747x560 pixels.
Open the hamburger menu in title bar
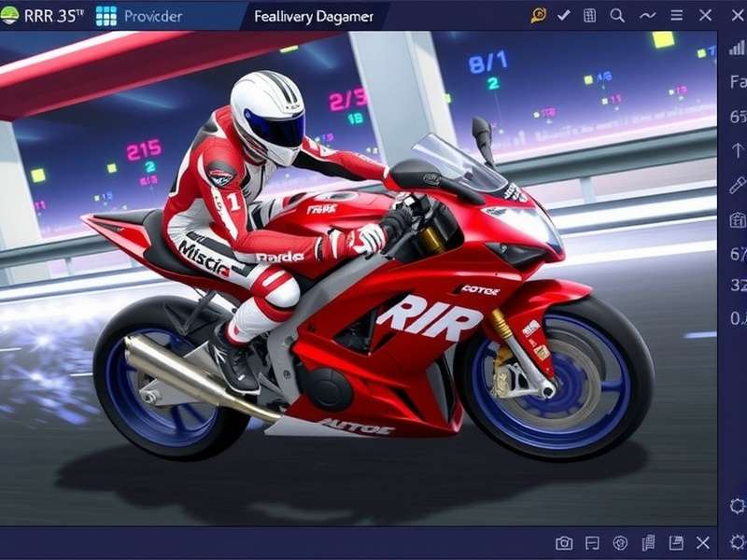[677, 15]
